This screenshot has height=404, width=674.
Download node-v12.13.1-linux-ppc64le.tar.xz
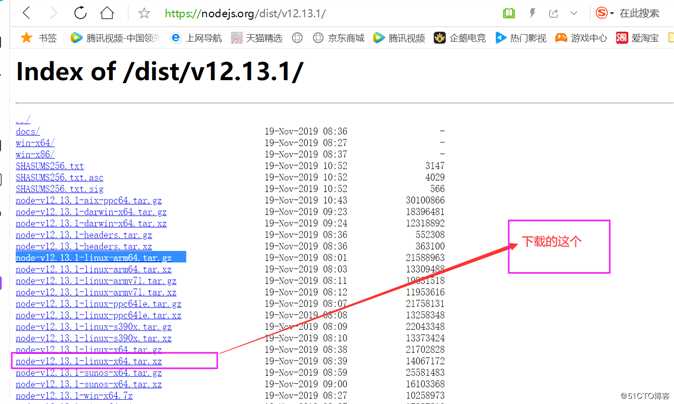point(98,315)
